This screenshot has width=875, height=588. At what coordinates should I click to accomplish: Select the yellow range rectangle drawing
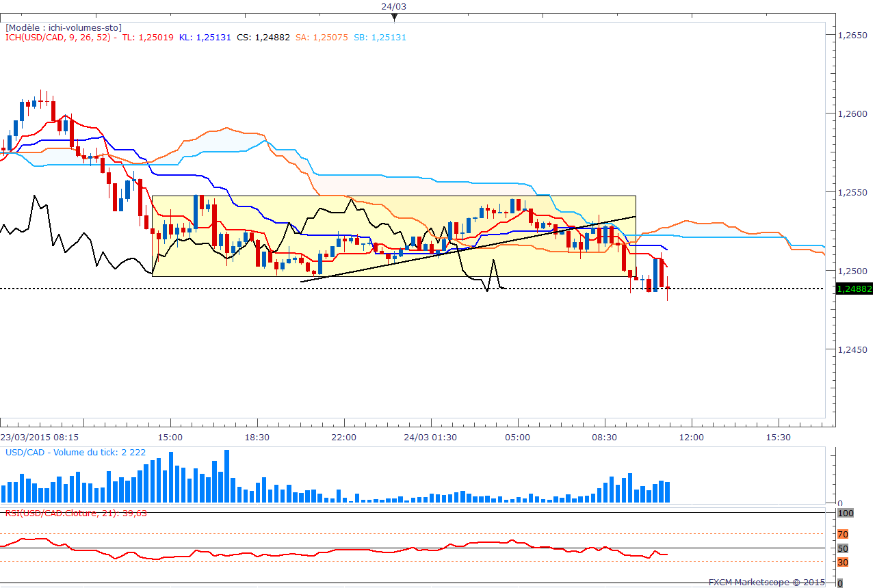click(x=394, y=237)
